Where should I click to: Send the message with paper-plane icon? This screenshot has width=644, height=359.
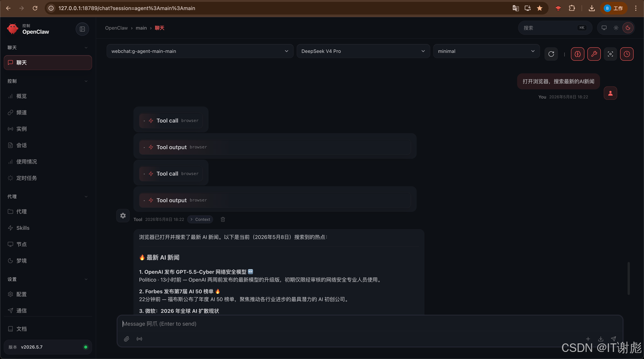click(613, 339)
